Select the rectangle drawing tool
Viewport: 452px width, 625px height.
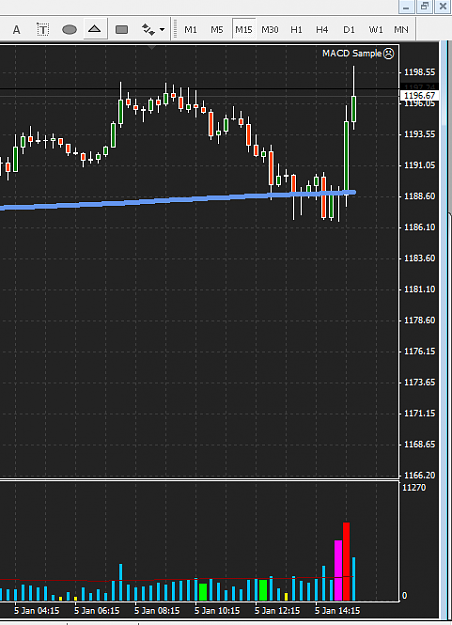click(122, 30)
